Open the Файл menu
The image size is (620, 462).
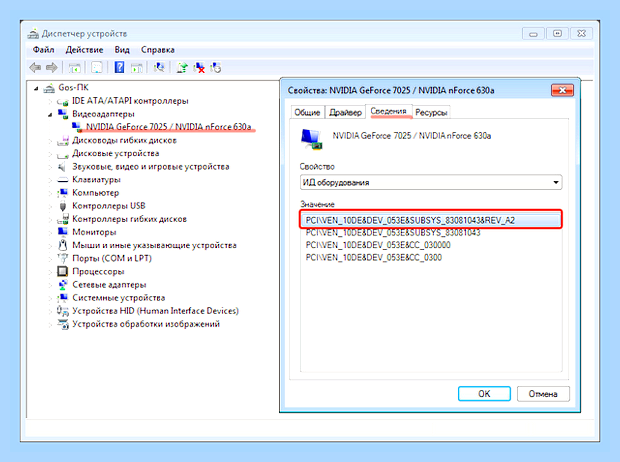point(43,50)
